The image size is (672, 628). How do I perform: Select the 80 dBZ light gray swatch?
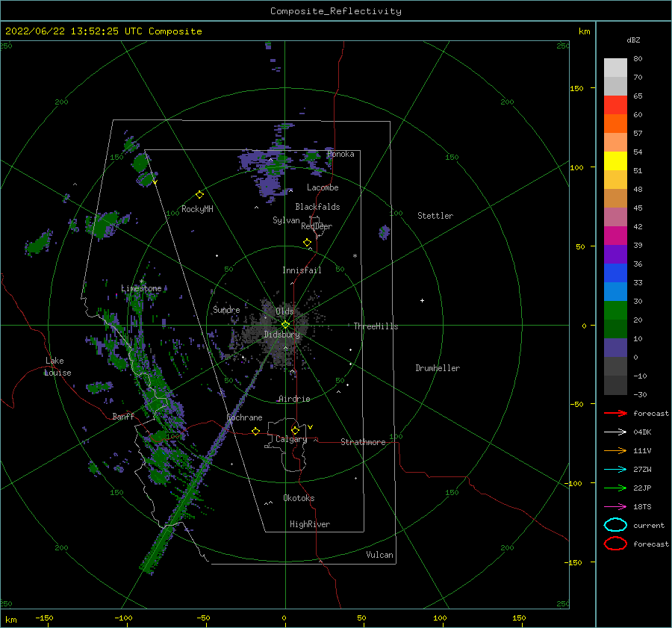click(x=615, y=67)
